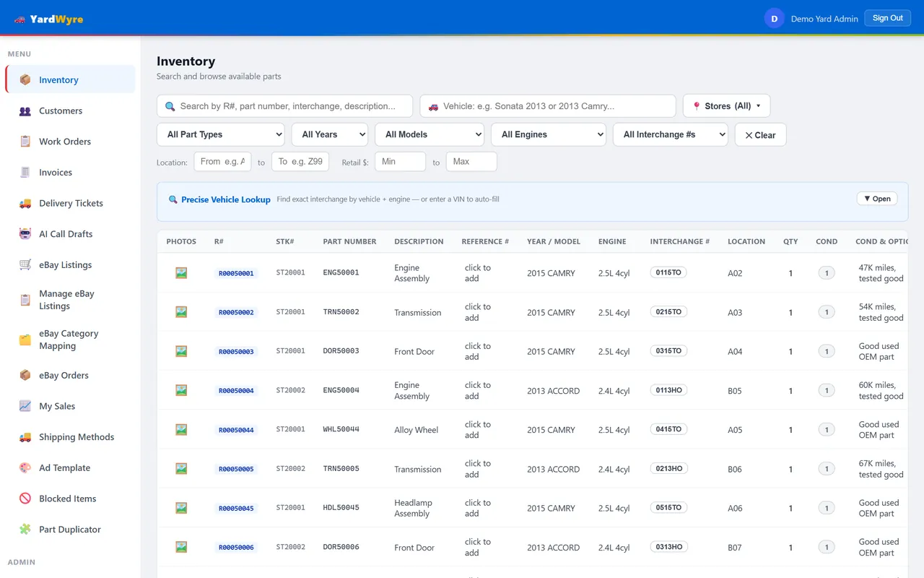
Task: Select the eBay Listings cart icon
Action: (x=25, y=265)
